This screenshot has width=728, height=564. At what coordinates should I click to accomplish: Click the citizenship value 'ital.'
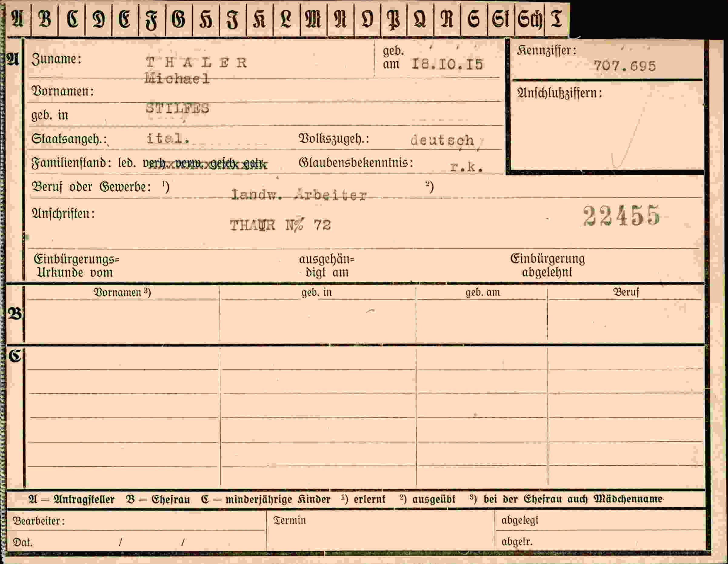168,138
